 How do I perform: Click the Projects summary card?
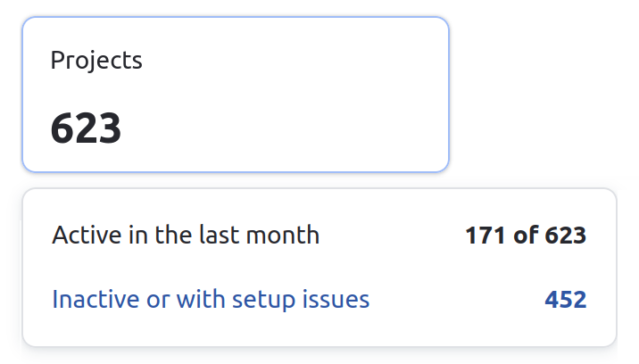(236, 95)
